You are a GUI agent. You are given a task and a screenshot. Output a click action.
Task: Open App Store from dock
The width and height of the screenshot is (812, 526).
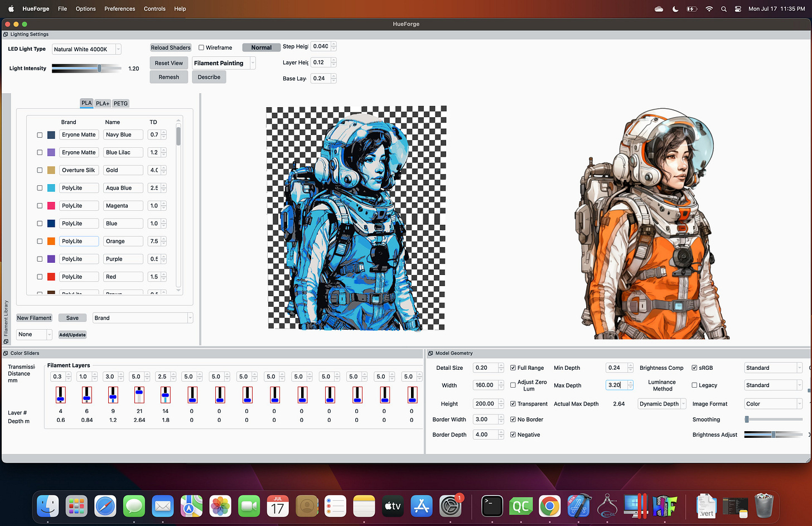(x=422, y=506)
